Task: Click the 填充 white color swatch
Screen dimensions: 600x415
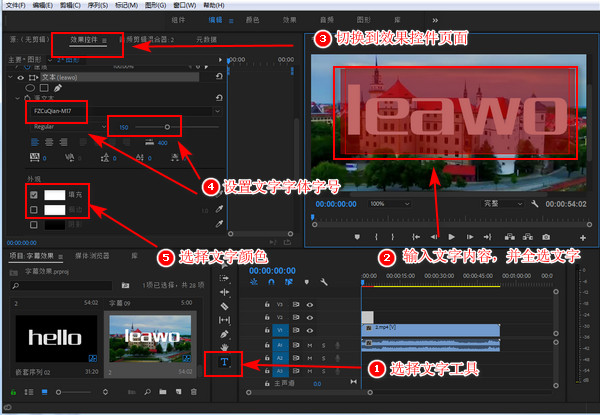Action: pyautogui.click(x=55, y=195)
